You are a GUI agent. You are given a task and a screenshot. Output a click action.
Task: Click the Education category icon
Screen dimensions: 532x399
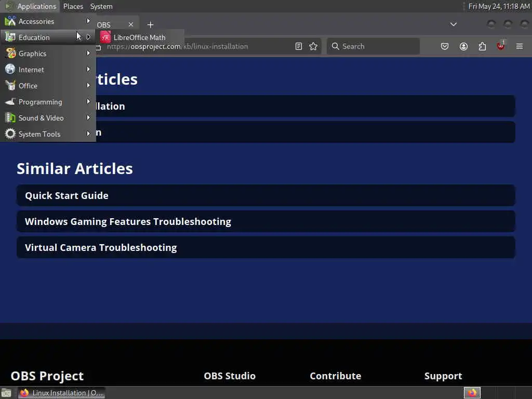10,37
